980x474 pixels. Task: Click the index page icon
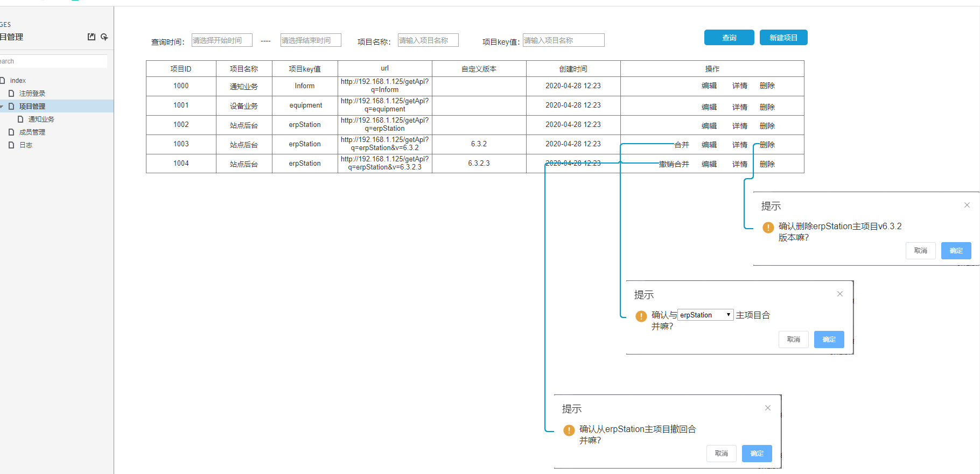click(2, 80)
